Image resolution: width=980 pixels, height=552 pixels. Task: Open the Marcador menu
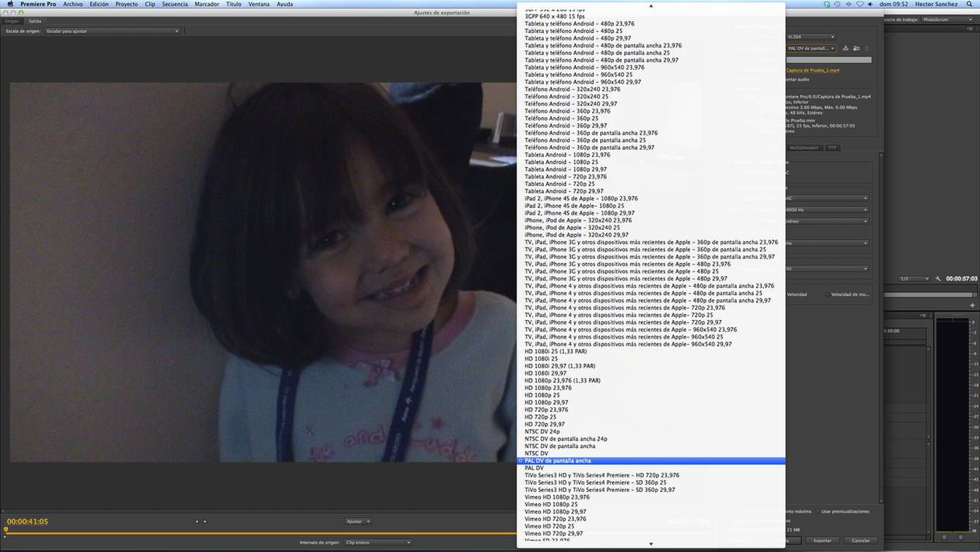pyautogui.click(x=207, y=4)
